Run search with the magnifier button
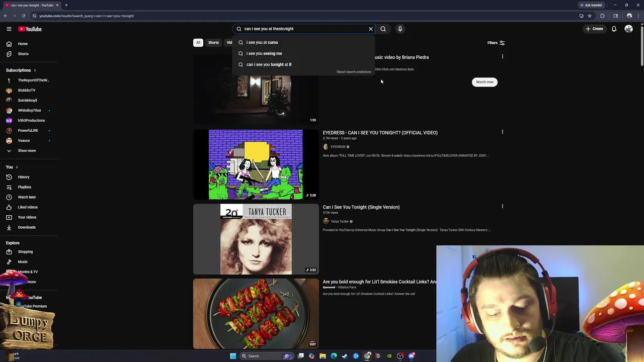This screenshot has height=362, width=644. pyautogui.click(x=383, y=29)
